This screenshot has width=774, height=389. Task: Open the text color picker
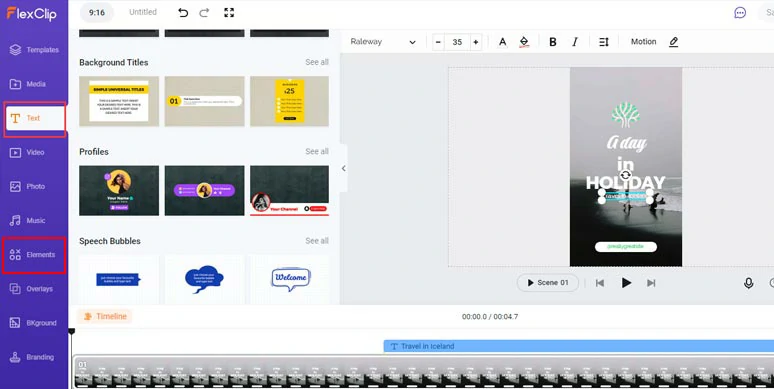tap(503, 42)
